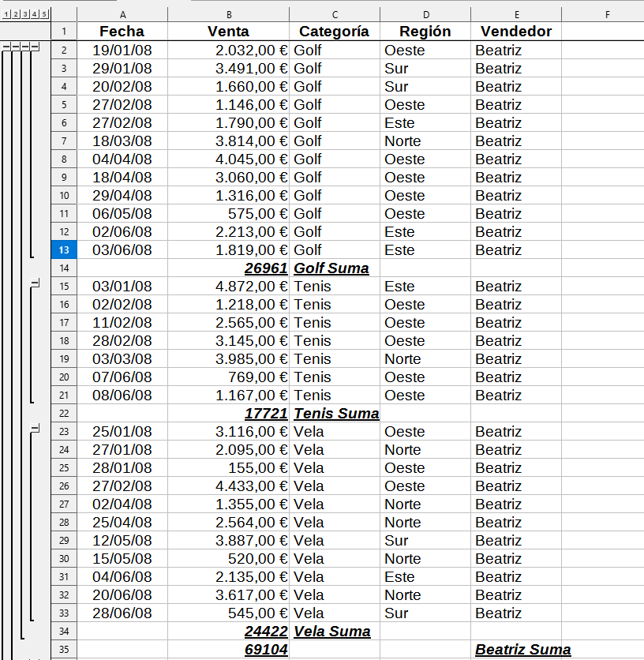Click the Golf Suma cell
Viewport: 644px width, 660px height.
coord(334,268)
